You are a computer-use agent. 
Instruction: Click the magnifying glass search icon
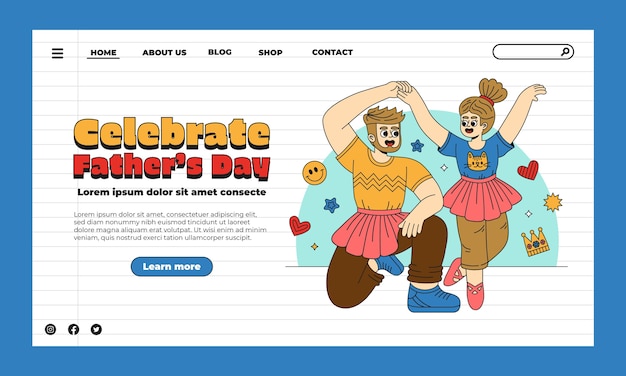[x=565, y=52]
